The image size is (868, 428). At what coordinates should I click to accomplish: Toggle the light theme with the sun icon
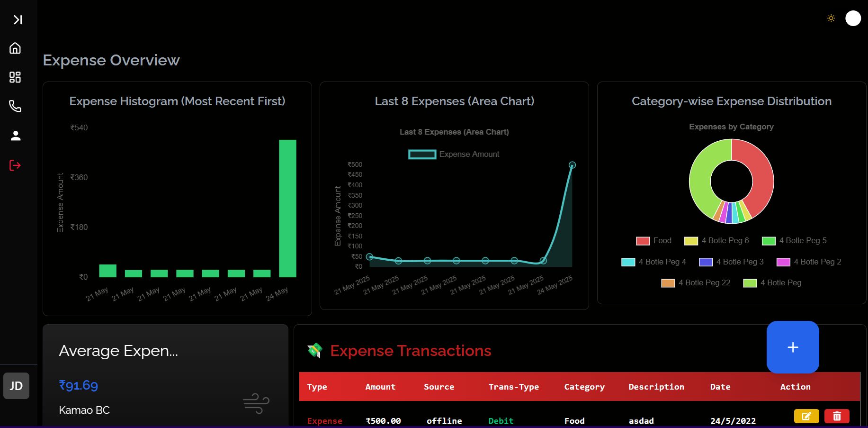tap(831, 18)
